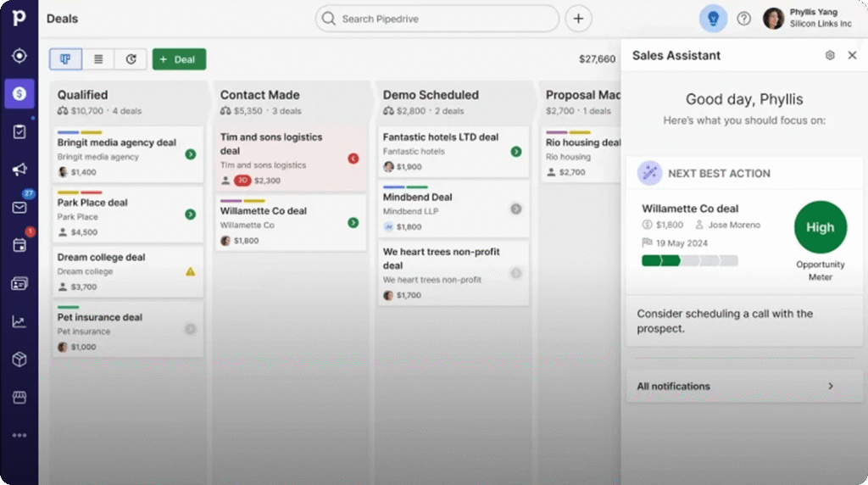Open Fantastic hotels LTD deal card
The width and height of the screenshot is (868, 485).
(x=453, y=152)
